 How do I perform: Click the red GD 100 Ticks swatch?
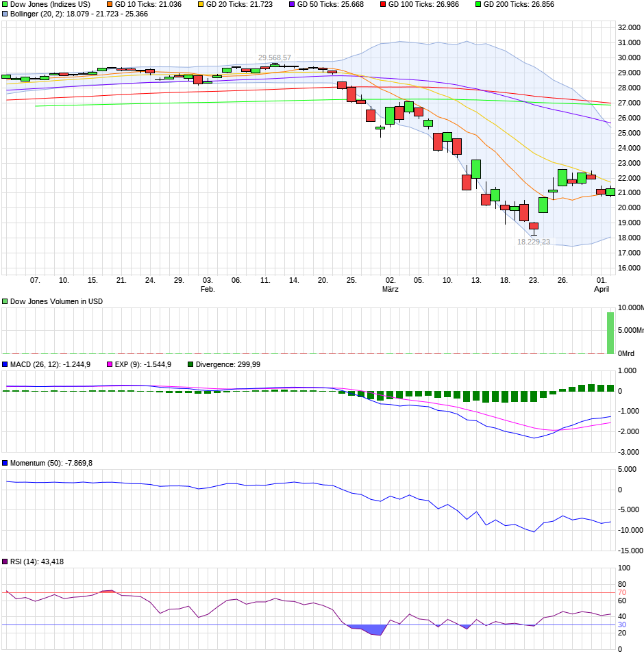tap(383, 4)
